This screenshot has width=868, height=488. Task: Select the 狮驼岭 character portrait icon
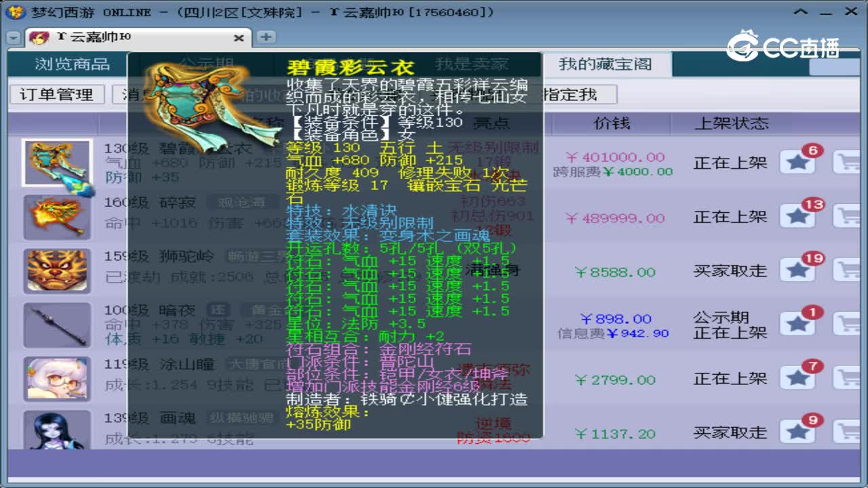(x=57, y=271)
